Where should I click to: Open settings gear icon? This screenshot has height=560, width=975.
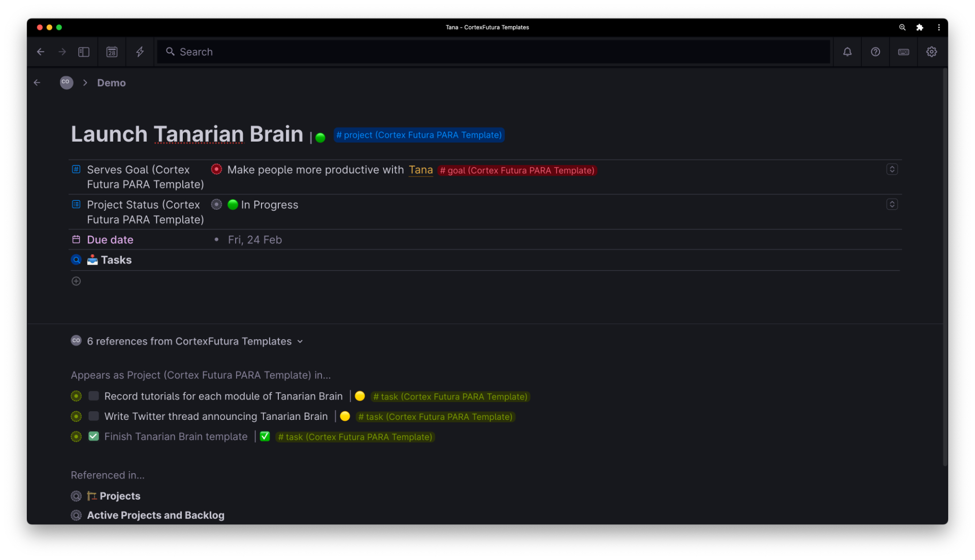point(931,52)
